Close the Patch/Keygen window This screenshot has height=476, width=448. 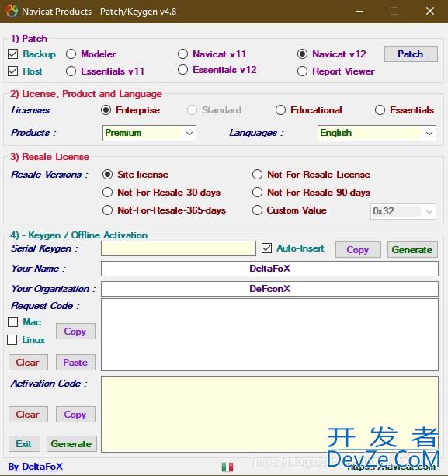click(430, 11)
